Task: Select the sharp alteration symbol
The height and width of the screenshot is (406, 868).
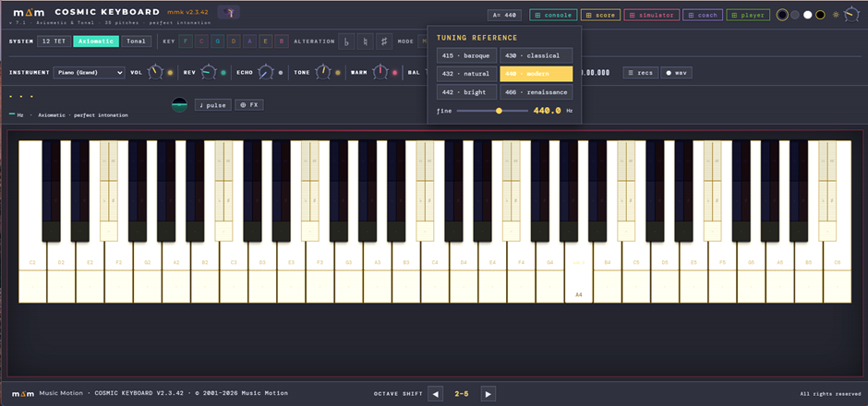Action: [x=383, y=41]
